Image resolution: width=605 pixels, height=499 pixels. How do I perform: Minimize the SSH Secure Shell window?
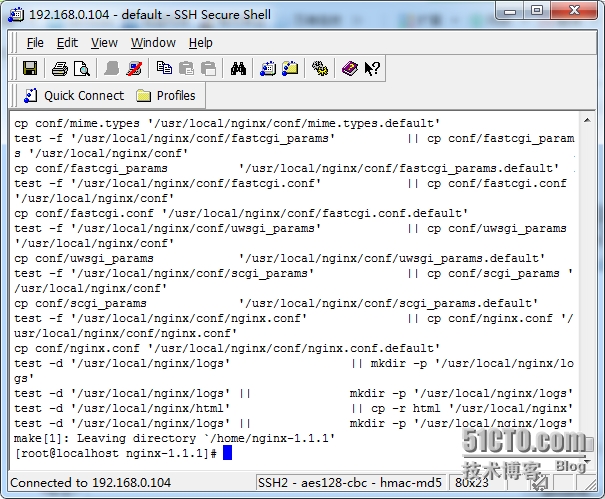point(510,11)
